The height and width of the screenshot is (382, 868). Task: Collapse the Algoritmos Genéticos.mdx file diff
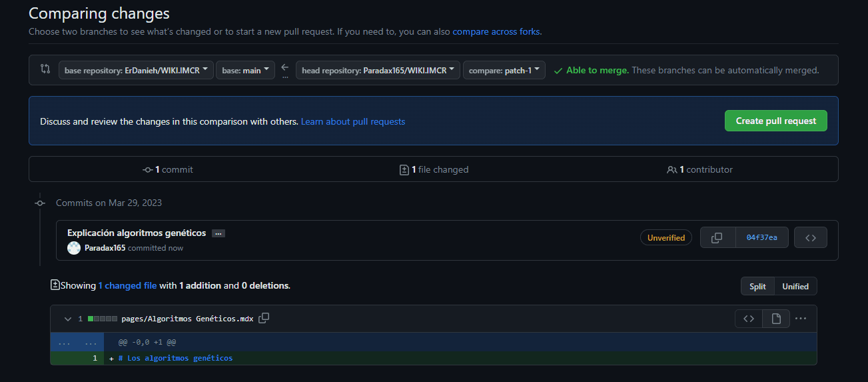67,319
